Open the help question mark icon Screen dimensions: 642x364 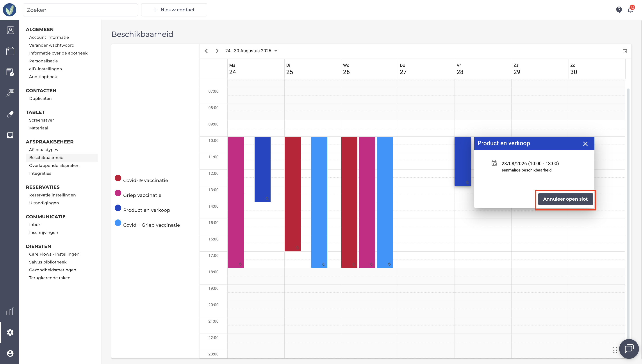point(619,10)
